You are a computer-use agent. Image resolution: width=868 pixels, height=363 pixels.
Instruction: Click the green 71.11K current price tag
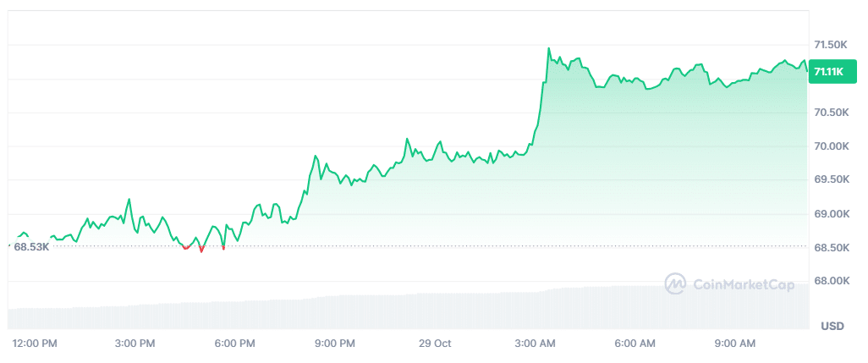tap(828, 73)
